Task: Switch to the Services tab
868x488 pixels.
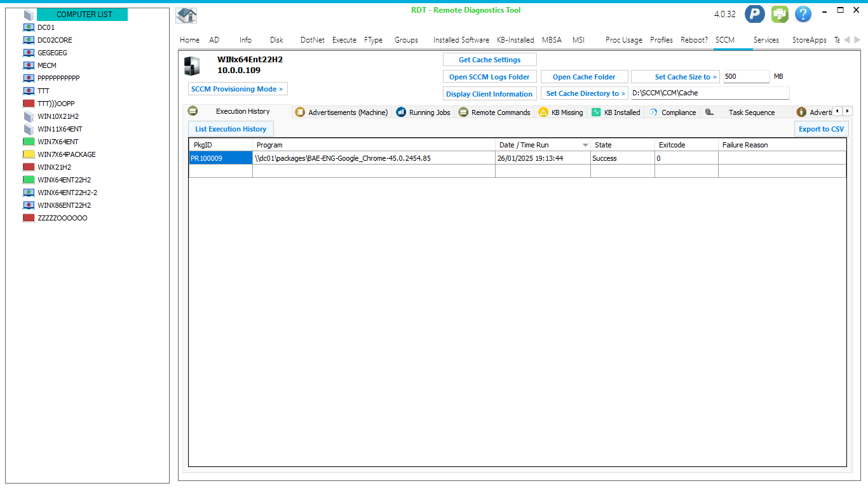Action: coord(766,39)
